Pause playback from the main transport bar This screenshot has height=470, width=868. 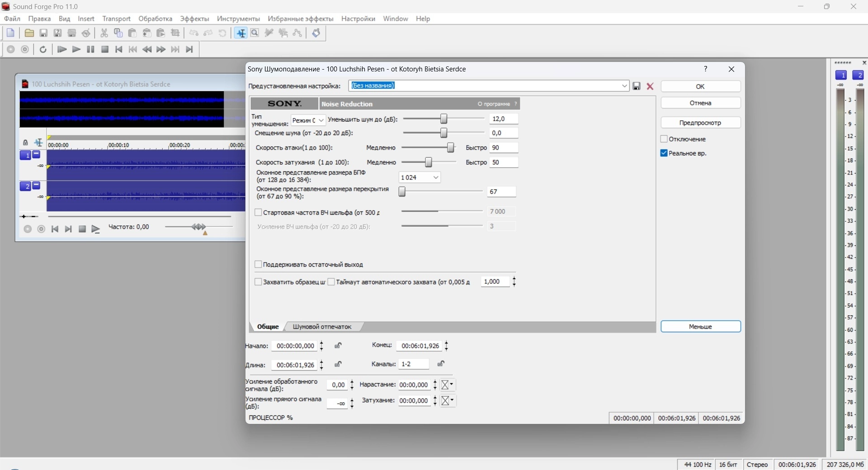pyautogui.click(x=90, y=49)
